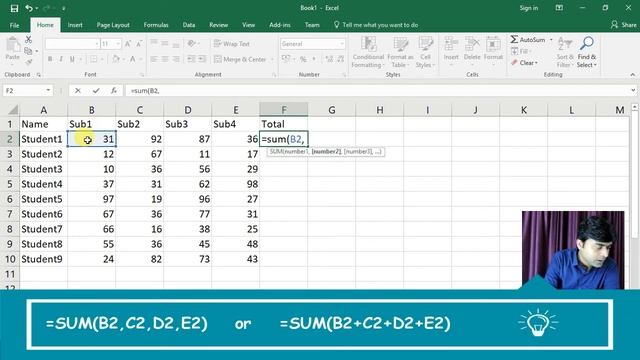The image size is (640, 360).
Task: Increase font size with the larger A icon
Action: pos(128,44)
